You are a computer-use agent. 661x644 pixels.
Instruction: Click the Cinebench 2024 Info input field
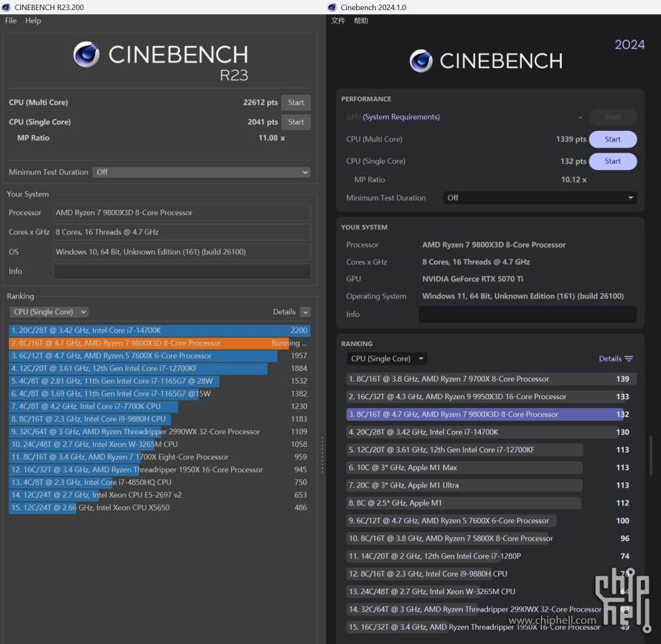pyautogui.click(x=527, y=314)
